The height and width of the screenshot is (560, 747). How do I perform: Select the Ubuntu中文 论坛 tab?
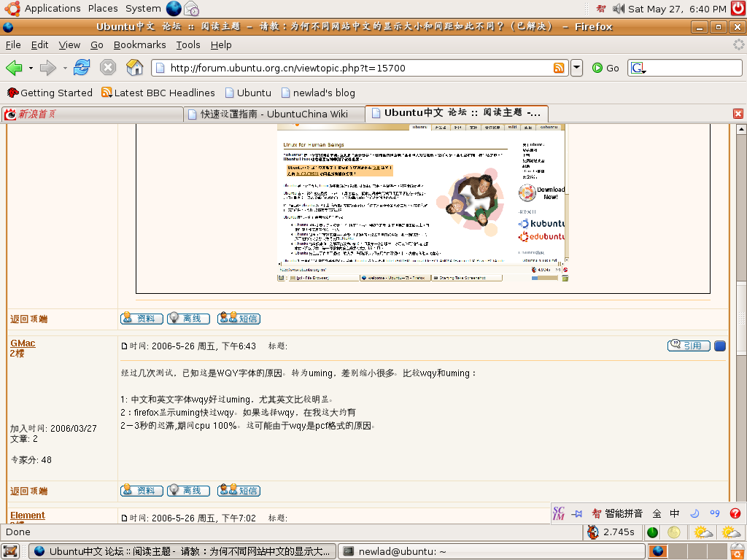click(457, 113)
